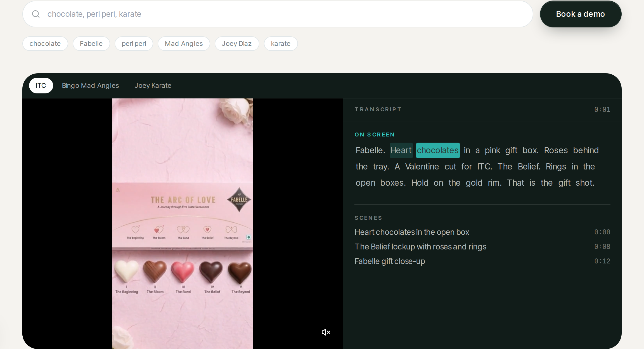
Task: Open the Bingo Mad Angles tab
Action: [90, 86]
